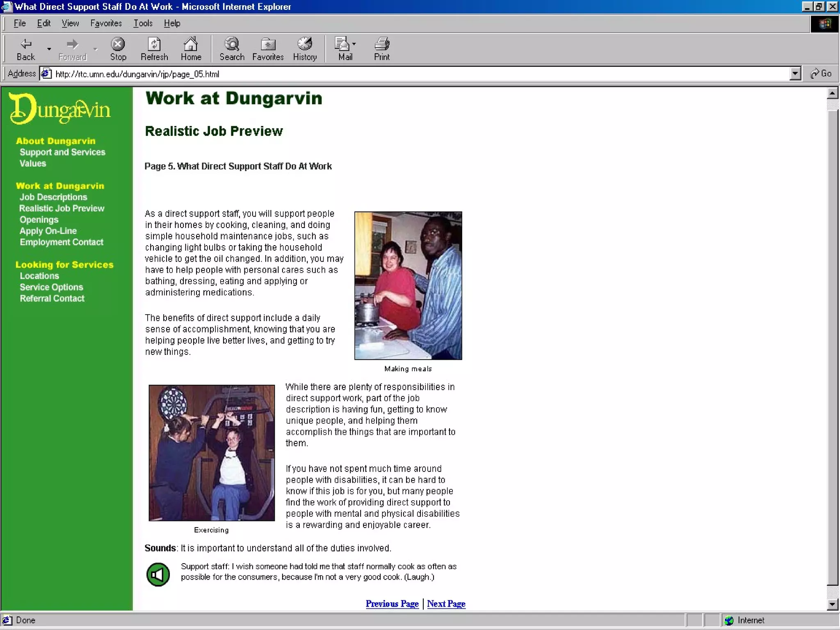Screen dimensions: 840x630
Task: Click the Work at Dungarvin sidebar heading
Action: click(60, 186)
